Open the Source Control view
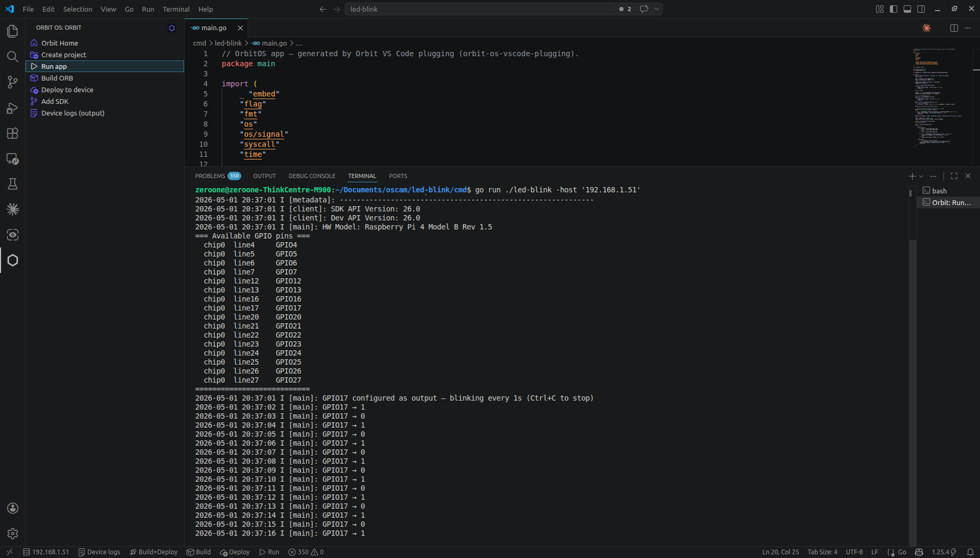Screen dimensions: 980x558 pyautogui.click(x=12, y=82)
